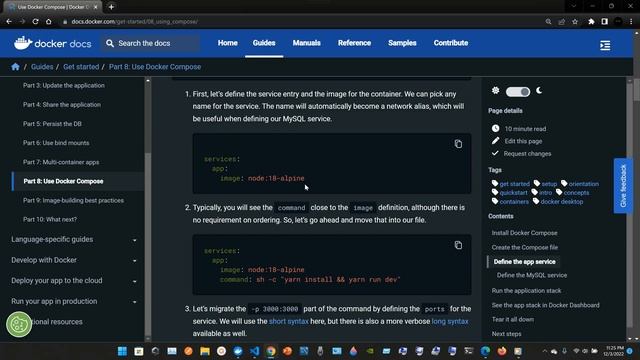640x360 pixels.
Task: Click the orientation tag
Action: tap(584, 184)
